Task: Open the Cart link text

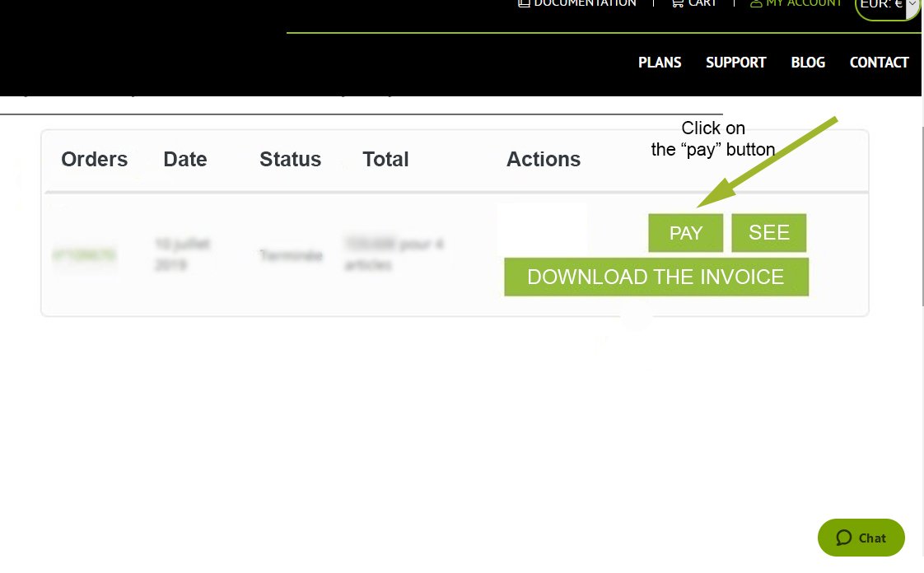Action: coord(702,3)
